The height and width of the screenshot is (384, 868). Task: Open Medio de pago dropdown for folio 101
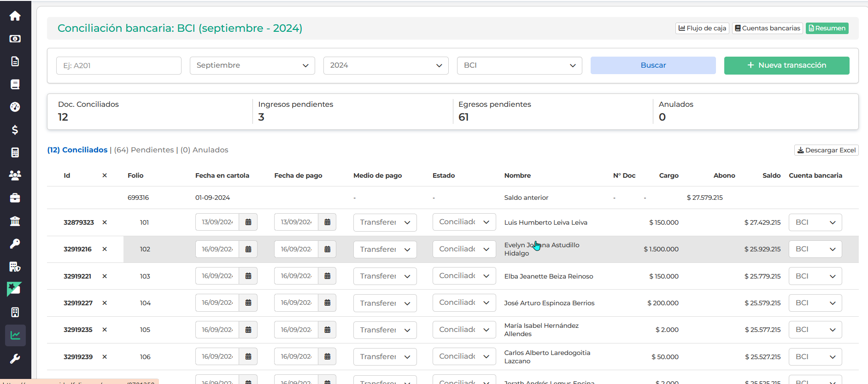(385, 222)
